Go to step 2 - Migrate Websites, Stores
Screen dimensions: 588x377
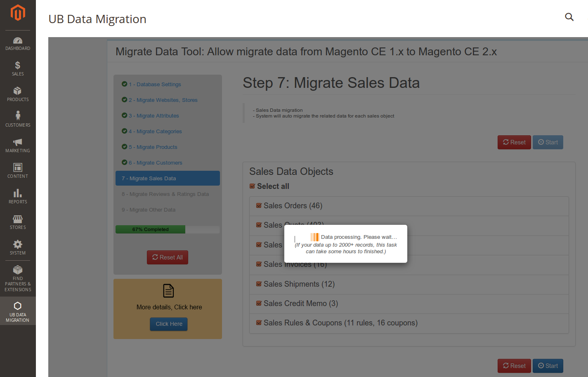pos(163,100)
